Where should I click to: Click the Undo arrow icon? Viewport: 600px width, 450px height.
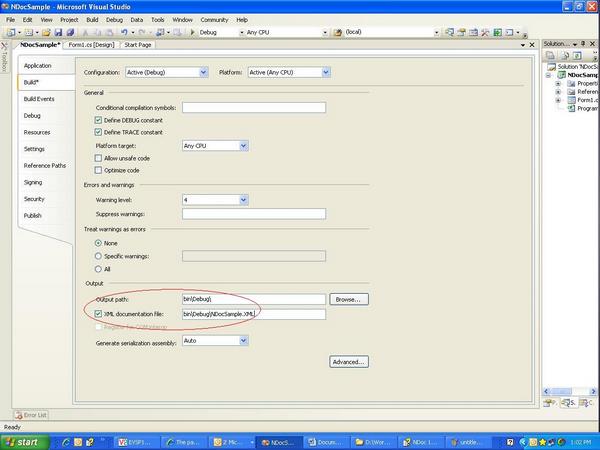coord(124,33)
